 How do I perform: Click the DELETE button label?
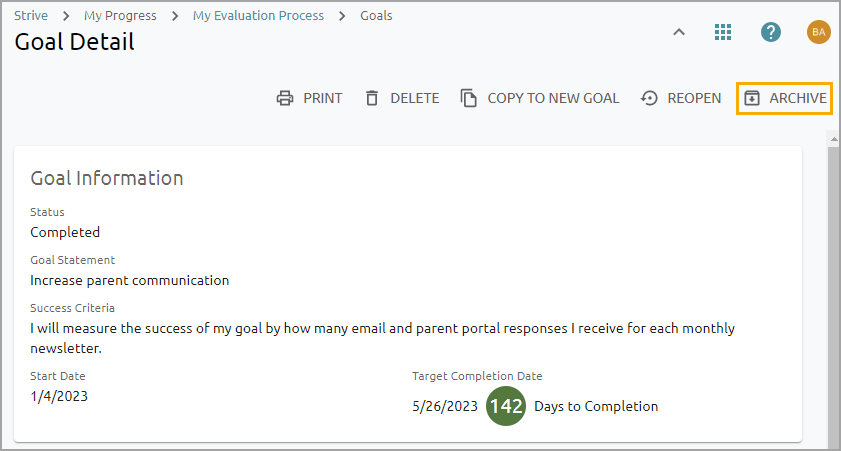pyautogui.click(x=415, y=98)
